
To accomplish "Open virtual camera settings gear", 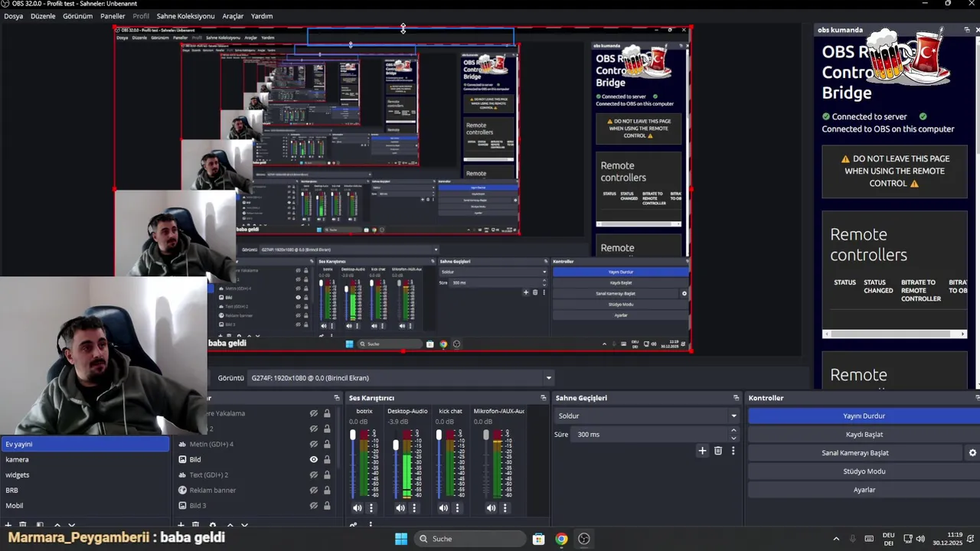I will (972, 453).
